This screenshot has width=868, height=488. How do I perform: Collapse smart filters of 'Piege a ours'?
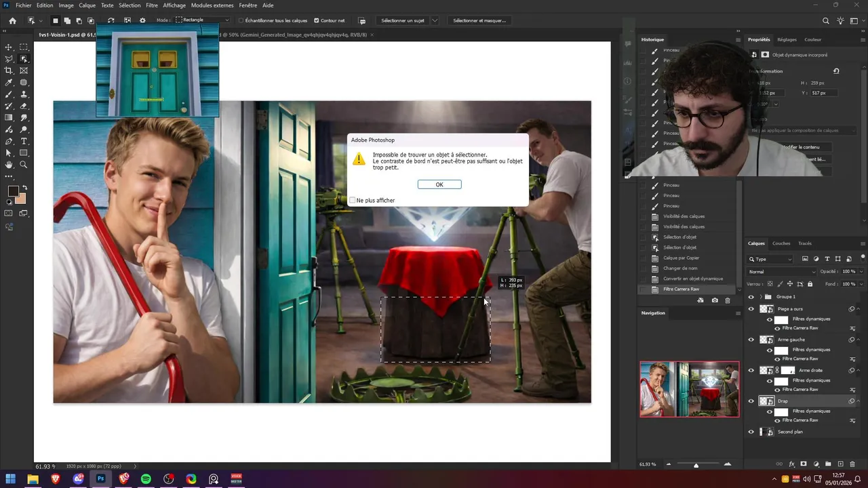tap(859, 309)
